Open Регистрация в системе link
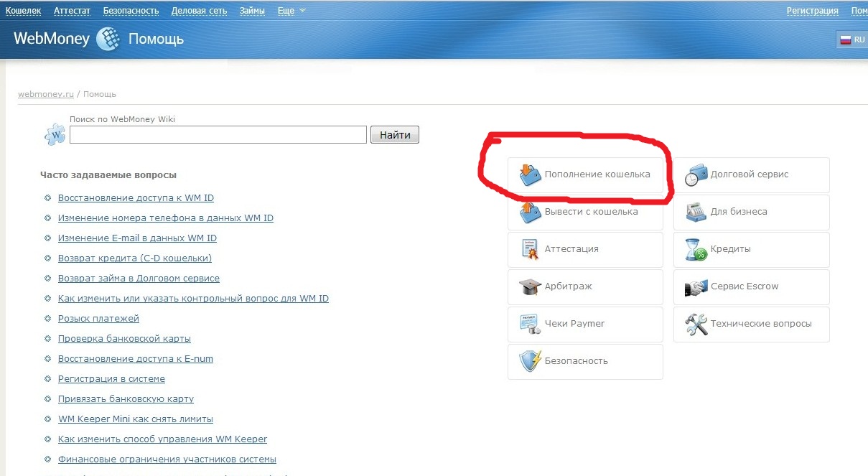The width and height of the screenshot is (868, 476). (111, 379)
